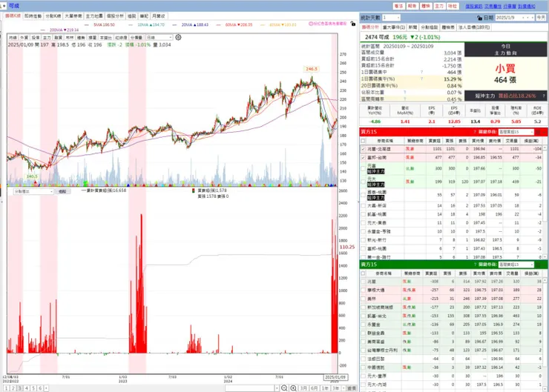Toggle the lock icon beside 日期
Viewport: 549px width, 392px height.
(x=479, y=18)
